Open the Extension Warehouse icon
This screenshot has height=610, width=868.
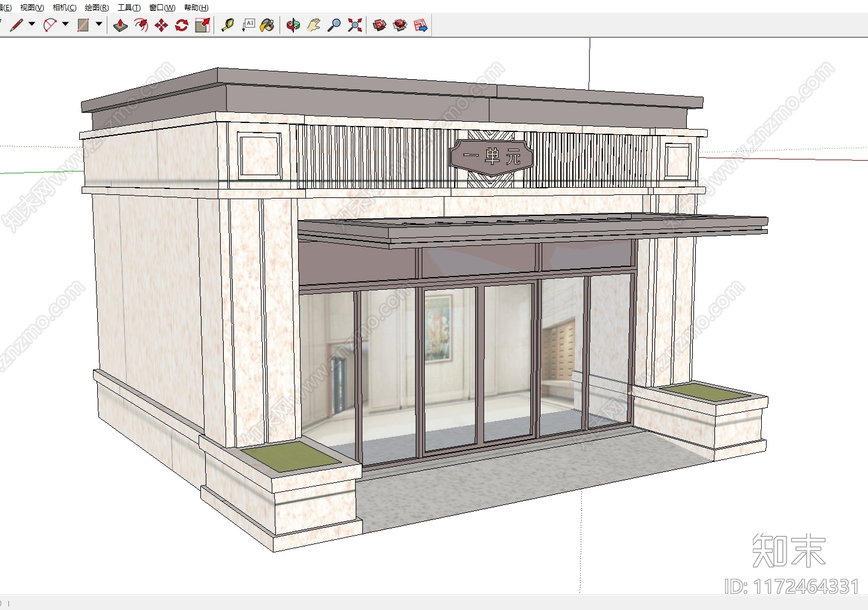pyautogui.click(x=400, y=25)
